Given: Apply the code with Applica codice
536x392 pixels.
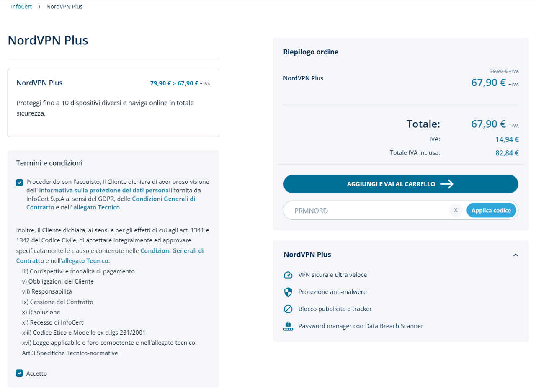Looking at the screenshot, I should click(491, 210).
